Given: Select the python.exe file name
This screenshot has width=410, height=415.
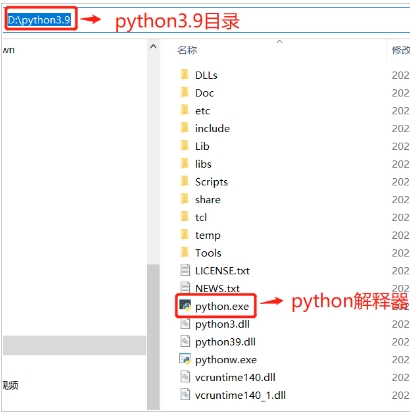Looking at the screenshot, I should (x=222, y=306).
